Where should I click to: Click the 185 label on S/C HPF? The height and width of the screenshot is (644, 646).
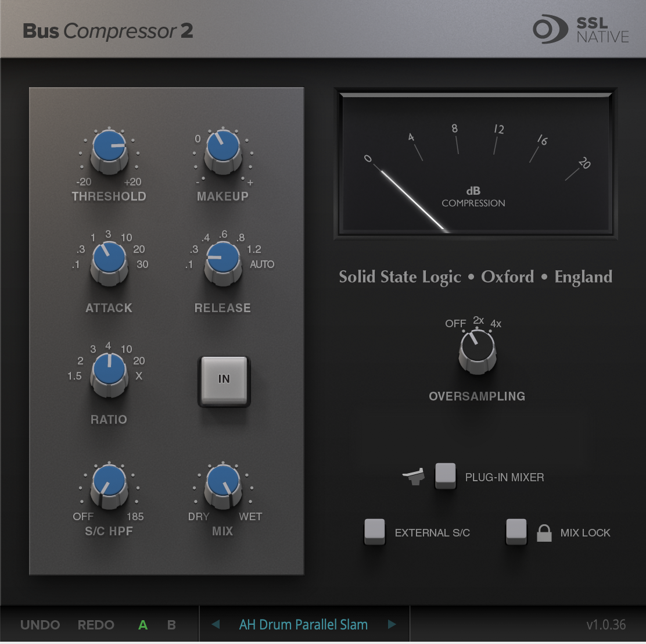click(x=135, y=516)
